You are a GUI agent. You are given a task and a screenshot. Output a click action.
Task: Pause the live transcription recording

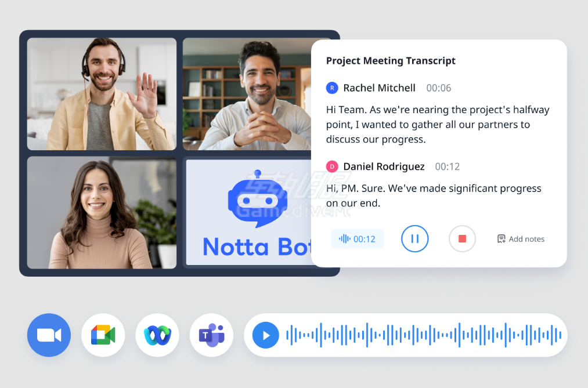click(414, 238)
